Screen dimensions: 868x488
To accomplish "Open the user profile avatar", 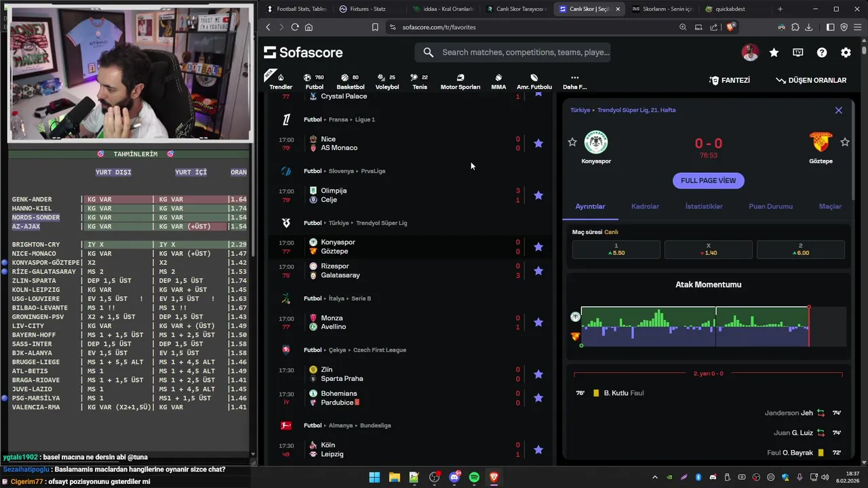I will coord(750,52).
